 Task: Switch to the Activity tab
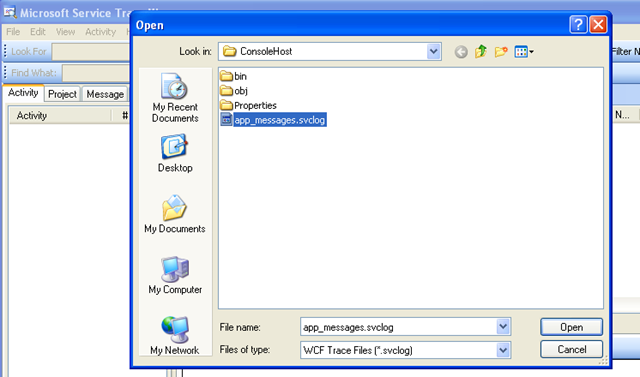click(x=23, y=93)
